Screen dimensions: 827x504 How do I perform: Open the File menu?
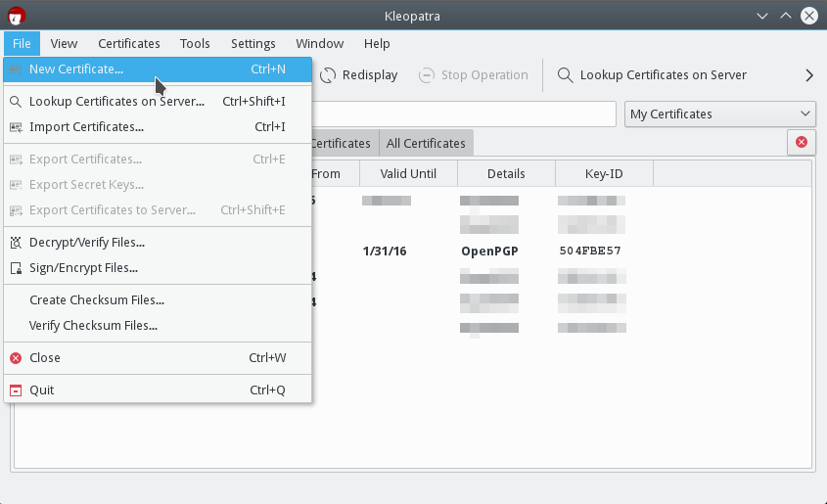(22, 43)
